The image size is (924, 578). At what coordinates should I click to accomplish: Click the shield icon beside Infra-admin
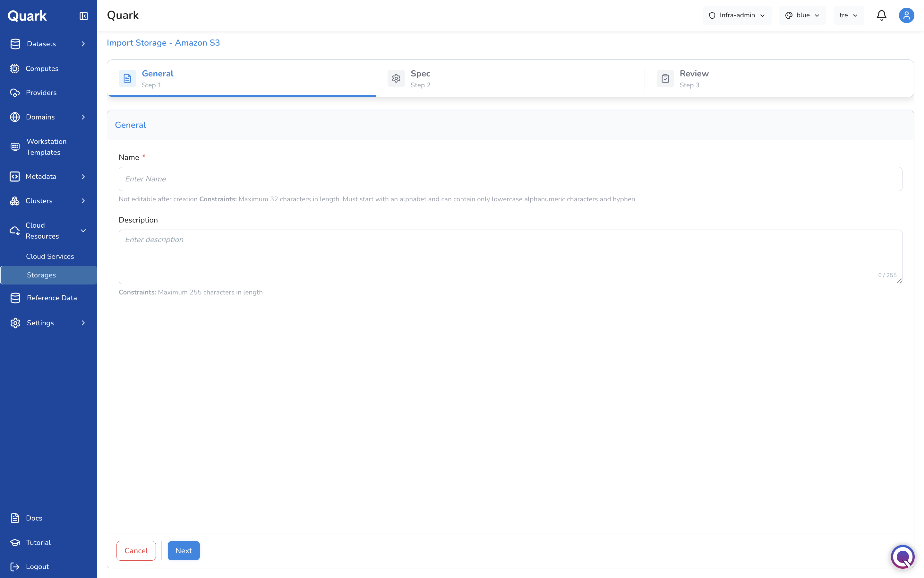pyautogui.click(x=712, y=15)
